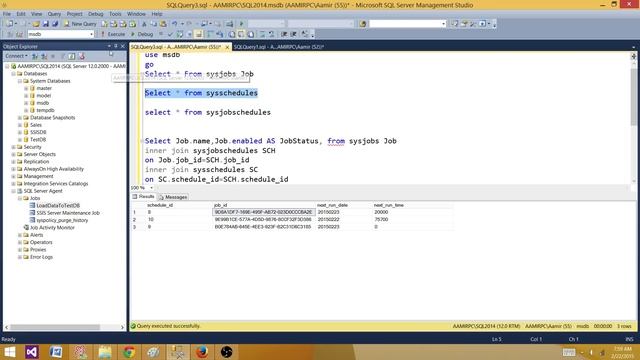Image resolution: width=640 pixels, height=360 pixels.
Task: Open the Edit menu
Action: pyautogui.click(x=21, y=14)
